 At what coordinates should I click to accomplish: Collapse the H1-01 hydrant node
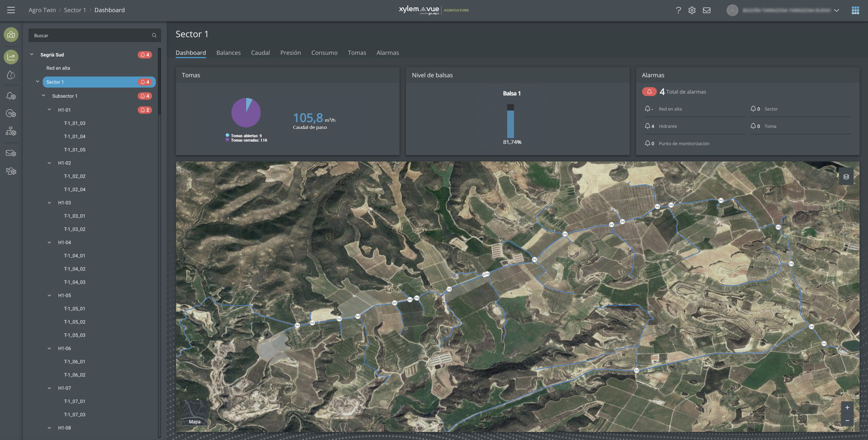coord(50,110)
